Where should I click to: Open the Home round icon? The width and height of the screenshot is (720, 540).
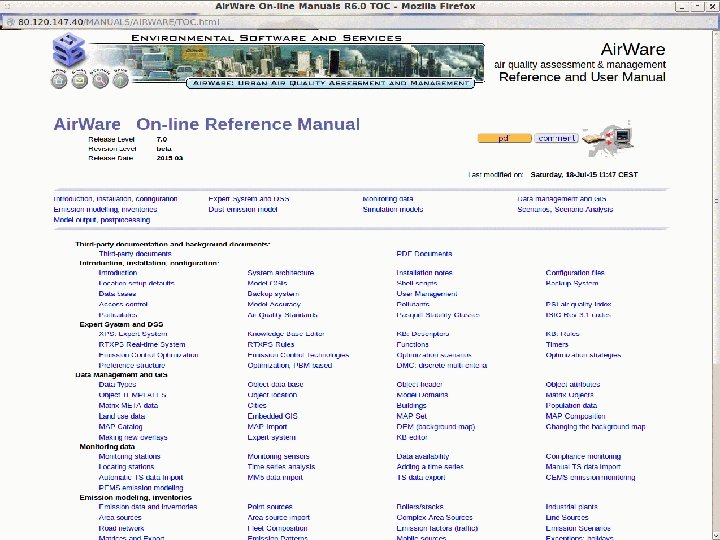59,80
